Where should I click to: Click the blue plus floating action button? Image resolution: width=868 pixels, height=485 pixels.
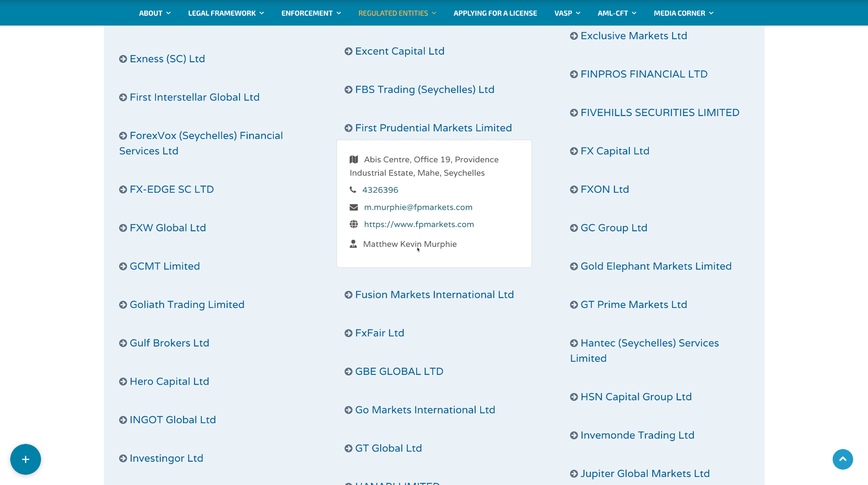[25, 459]
